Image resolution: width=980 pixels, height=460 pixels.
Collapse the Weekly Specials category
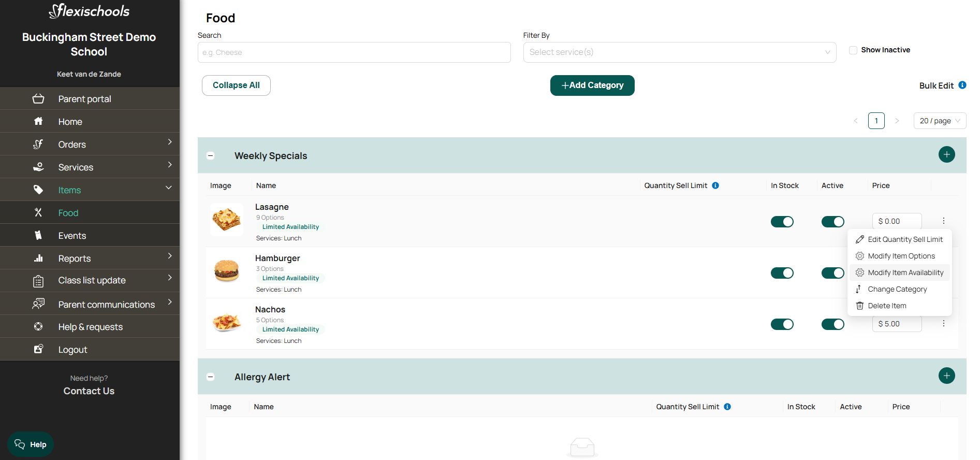pyautogui.click(x=211, y=156)
